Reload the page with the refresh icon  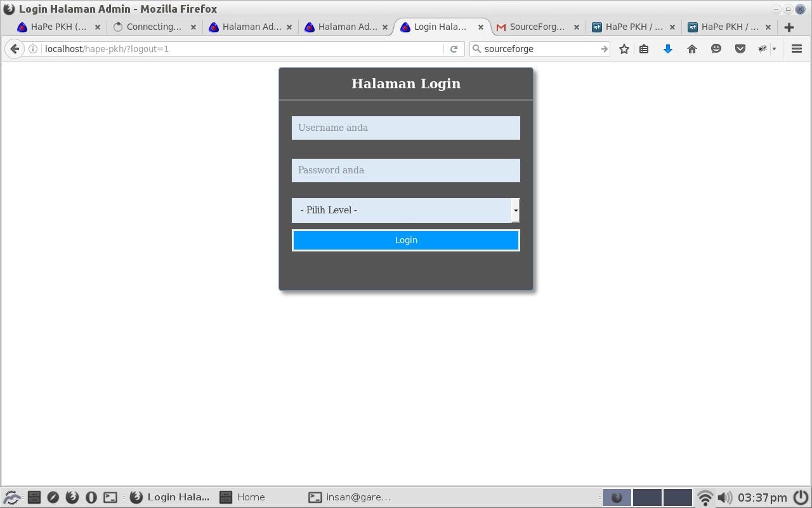[x=454, y=49]
